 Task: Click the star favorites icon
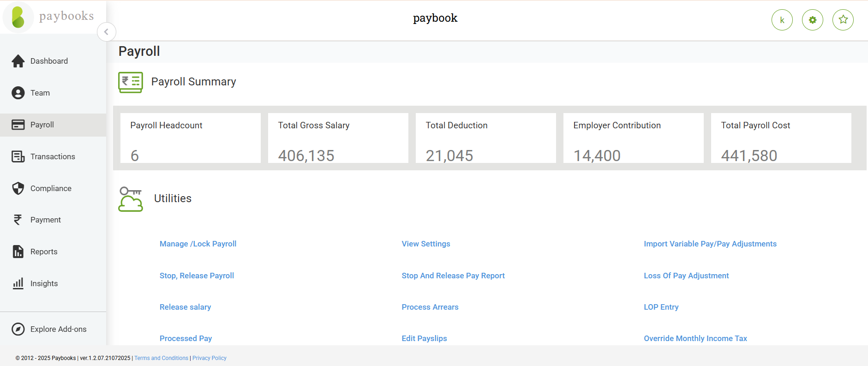pos(843,20)
